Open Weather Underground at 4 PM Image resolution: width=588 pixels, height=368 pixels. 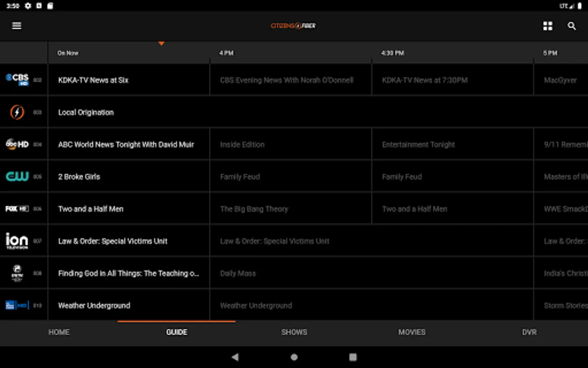coord(372,305)
